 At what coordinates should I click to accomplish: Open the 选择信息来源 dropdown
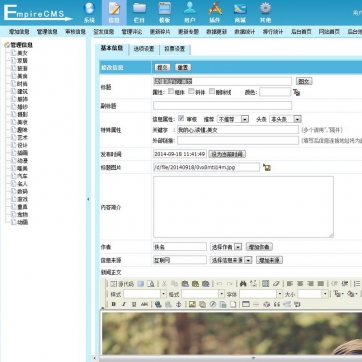[231, 260]
